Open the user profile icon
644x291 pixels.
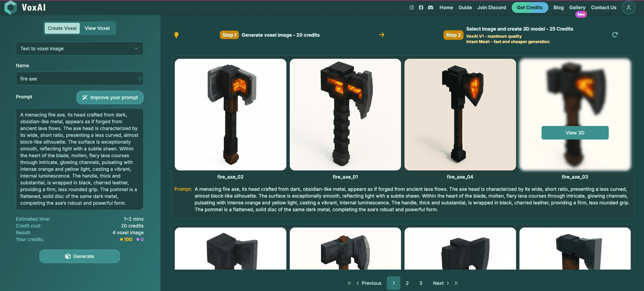pos(628,8)
